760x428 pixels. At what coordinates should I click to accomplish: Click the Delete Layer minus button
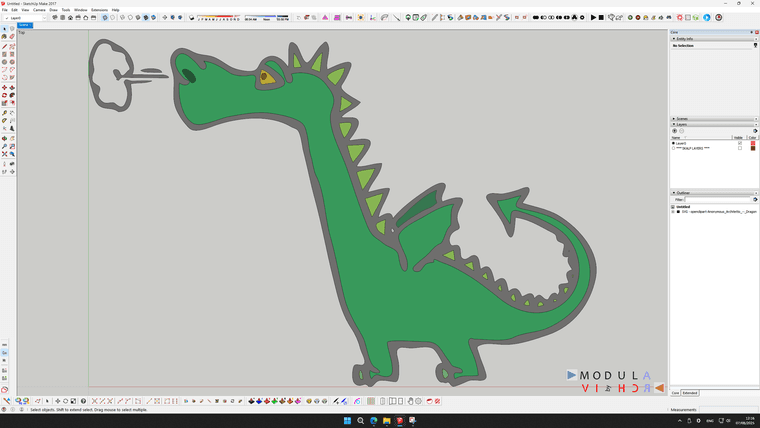click(681, 131)
